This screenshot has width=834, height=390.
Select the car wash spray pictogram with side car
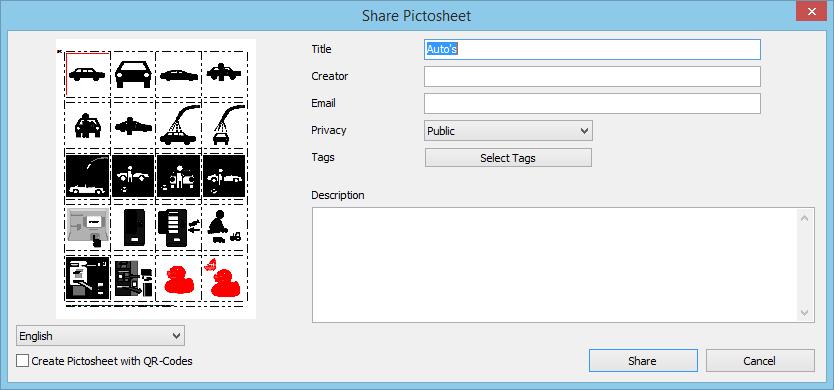[178, 125]
